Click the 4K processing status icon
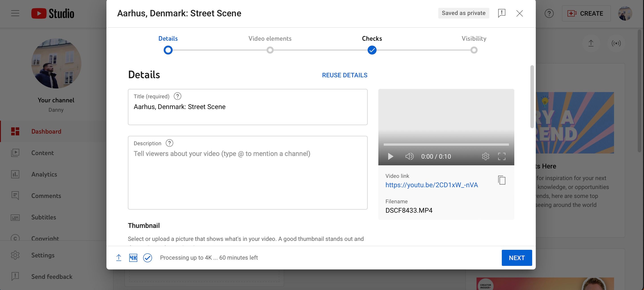Viewport: 644px width, 290px height. 133,258
